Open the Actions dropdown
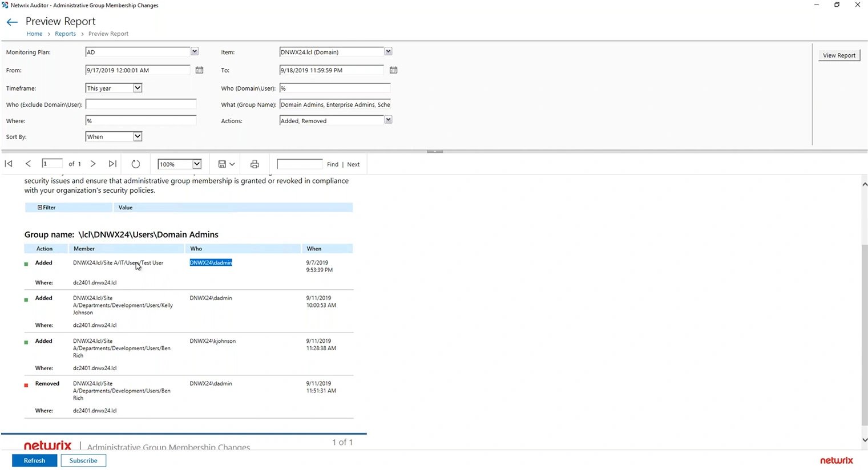 [388, 120]
